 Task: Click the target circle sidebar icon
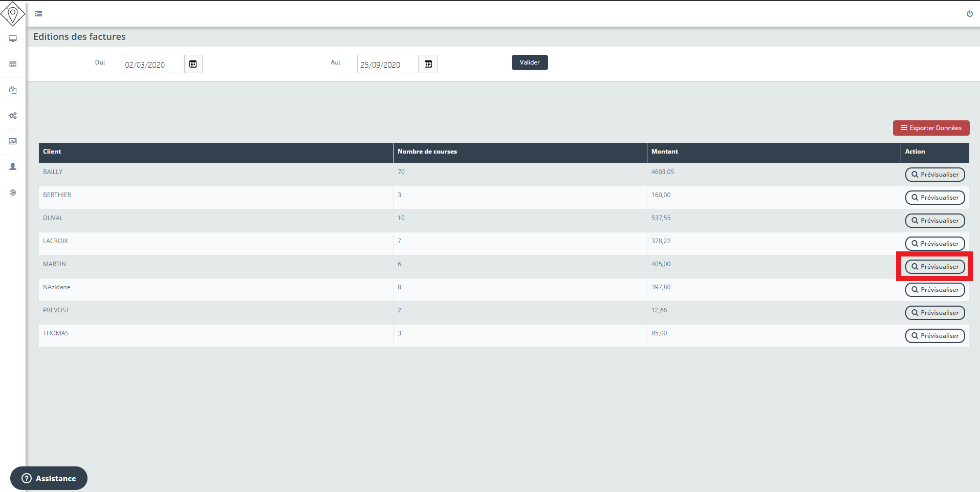[13, 192]
